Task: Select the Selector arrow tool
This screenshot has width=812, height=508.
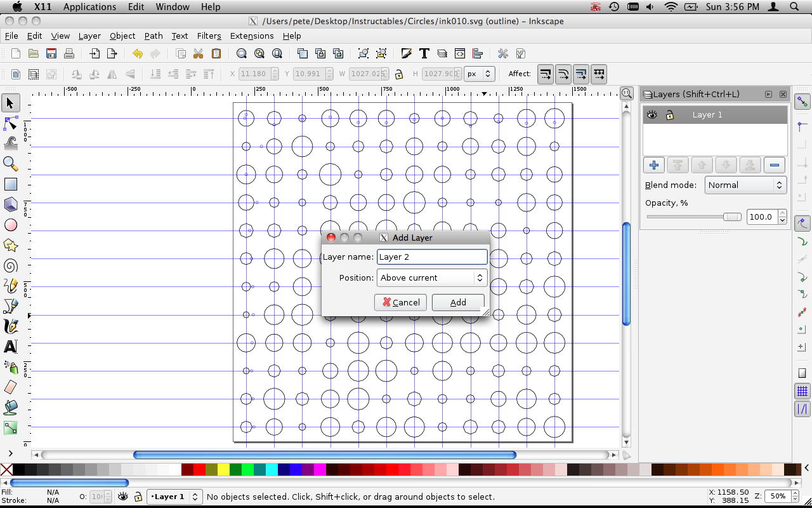Action: pos(10,103)
